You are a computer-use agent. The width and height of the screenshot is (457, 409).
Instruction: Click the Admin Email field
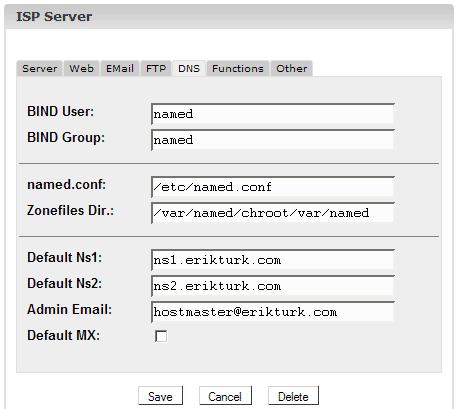tap(273, 312)
